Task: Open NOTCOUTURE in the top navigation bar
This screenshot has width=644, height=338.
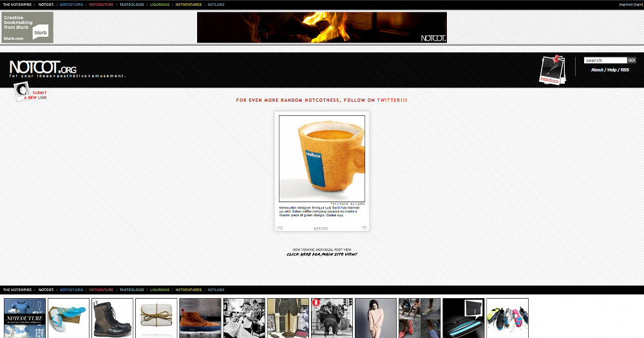Action: [x=101, y=5]
